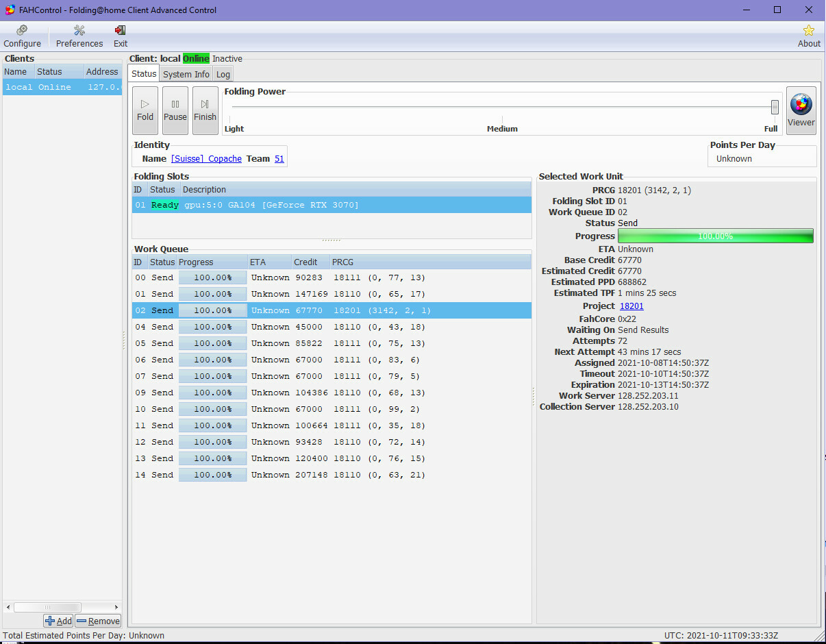Pause folding with the Pause button

175,110
